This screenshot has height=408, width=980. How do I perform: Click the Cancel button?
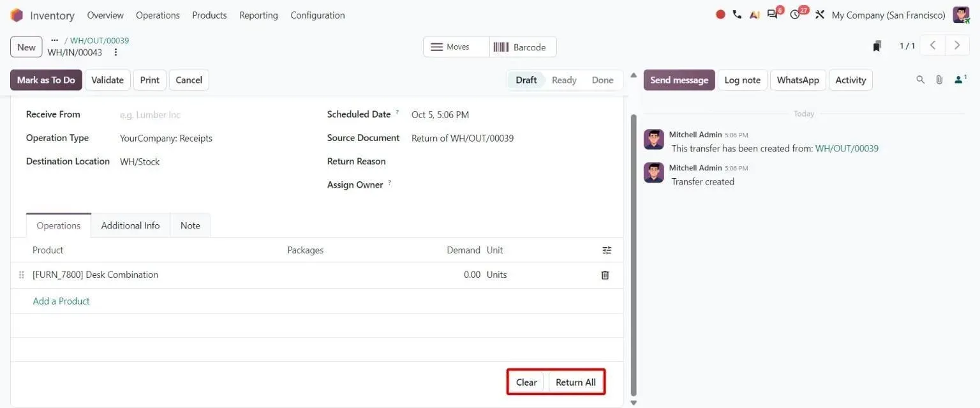(x=189, y=80)
